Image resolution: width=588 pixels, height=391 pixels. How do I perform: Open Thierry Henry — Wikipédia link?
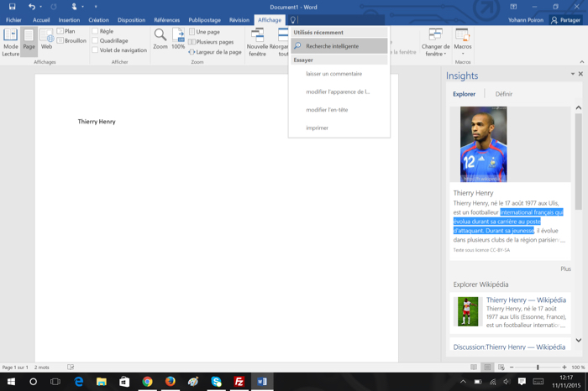coord(526,300)
